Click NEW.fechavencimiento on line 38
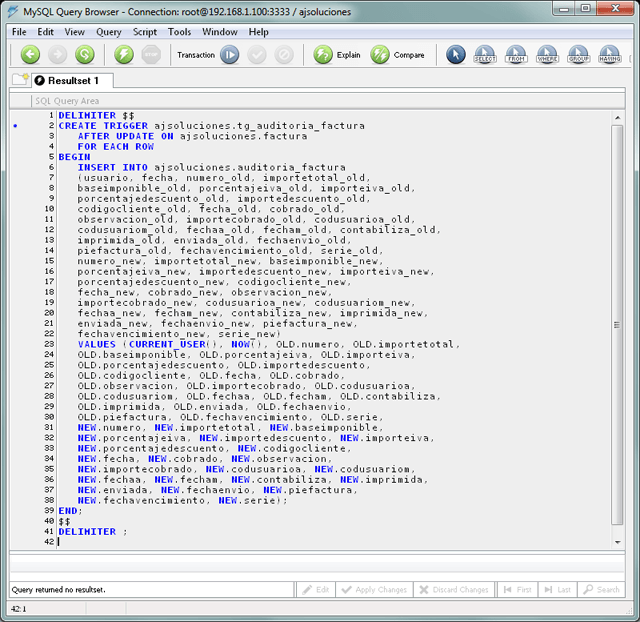The image size is (640, 622). [142, 500]
